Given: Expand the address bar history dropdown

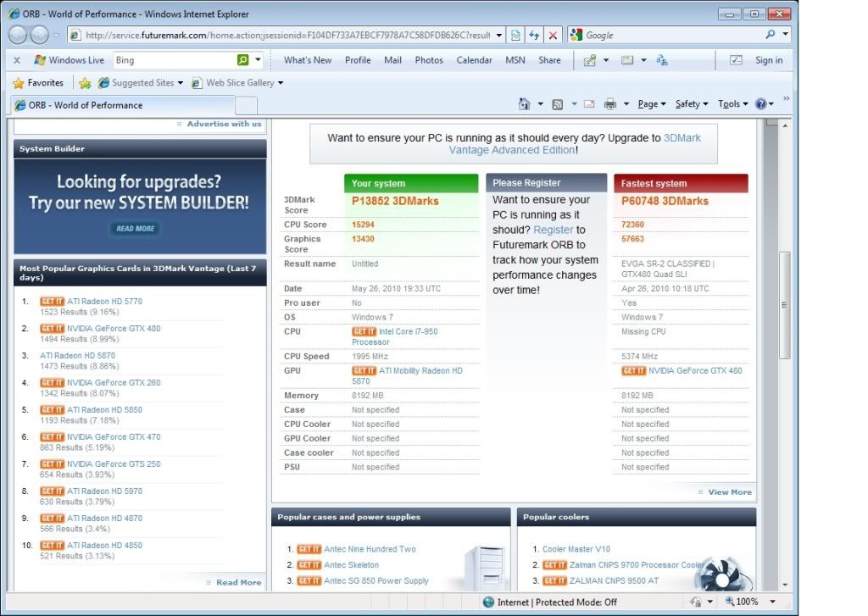Looking at the screenshot, I should pyautogui.click(x=498, y=35).
